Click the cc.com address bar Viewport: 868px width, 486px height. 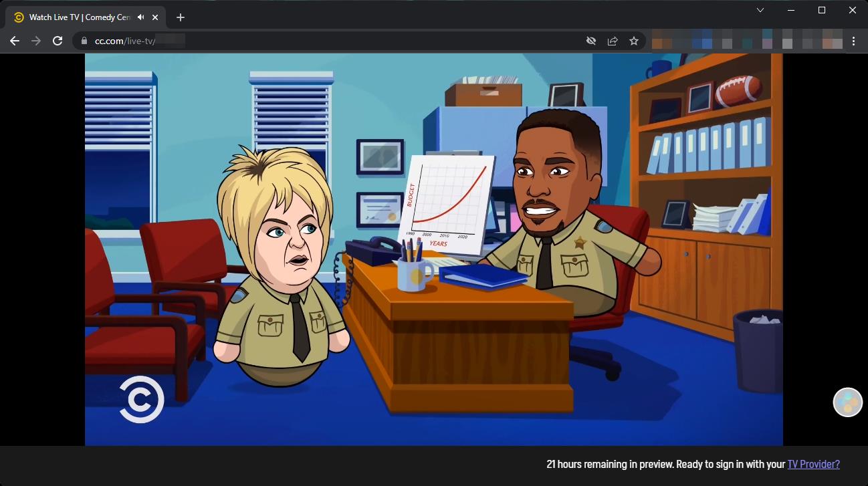(x=334, y=41)
